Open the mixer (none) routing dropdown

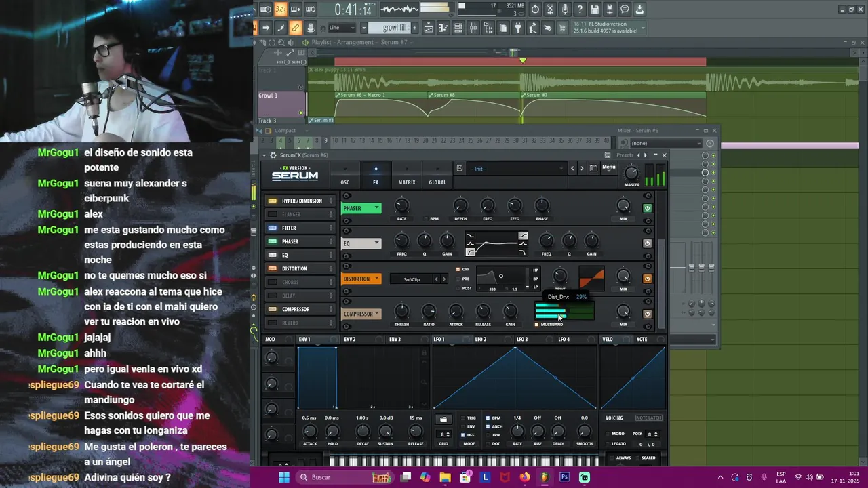[x=666, y=143]
